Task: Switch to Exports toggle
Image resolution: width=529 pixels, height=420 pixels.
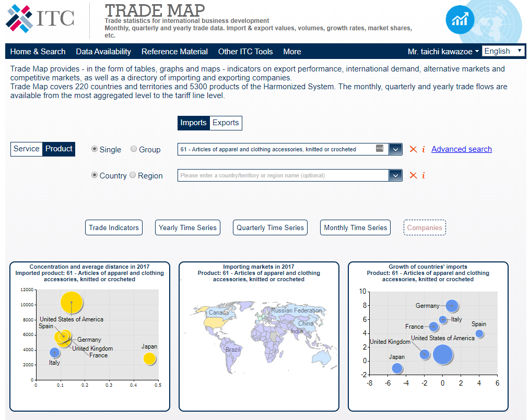Action: click(226, 123)
